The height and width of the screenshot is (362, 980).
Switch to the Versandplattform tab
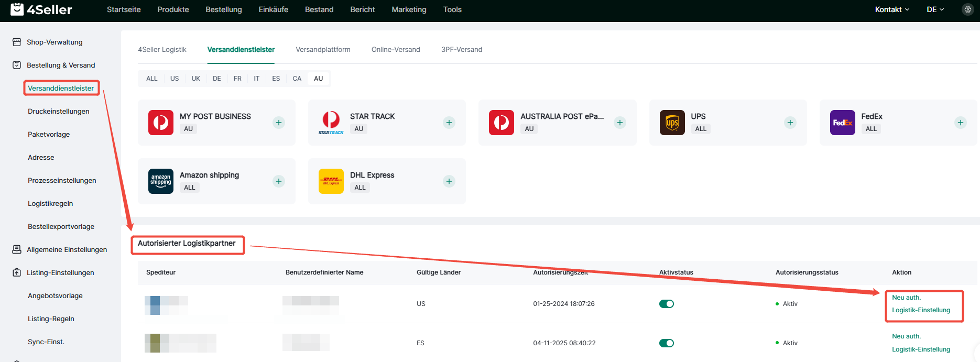click(x=323, y=49)
